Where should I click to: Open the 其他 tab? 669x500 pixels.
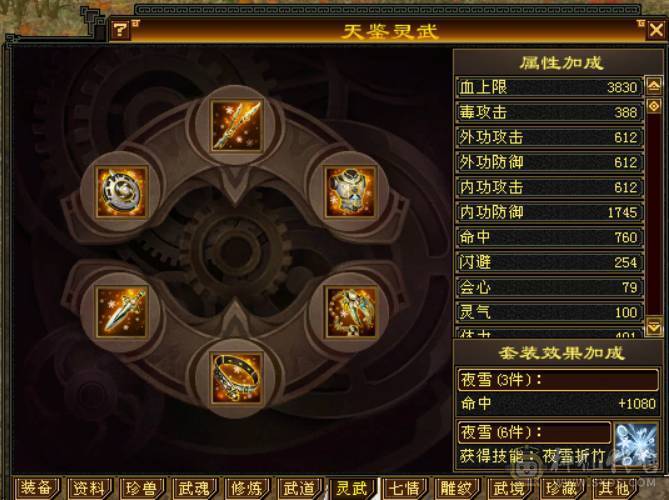tap(614, 488)
